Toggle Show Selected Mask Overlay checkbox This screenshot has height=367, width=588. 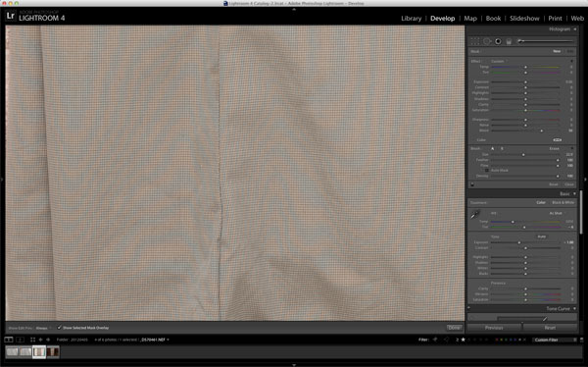pyautogui.click(x=59, y=328)
